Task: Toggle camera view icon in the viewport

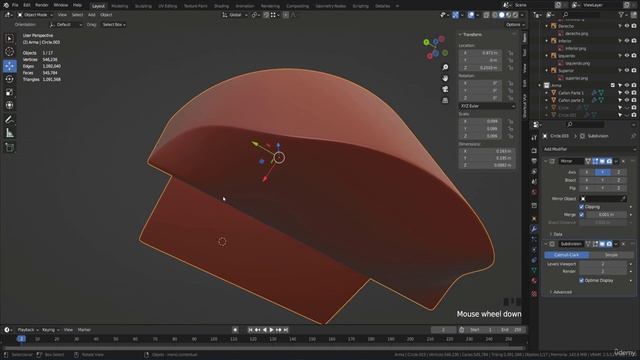Action: click(x=445, y=89)
